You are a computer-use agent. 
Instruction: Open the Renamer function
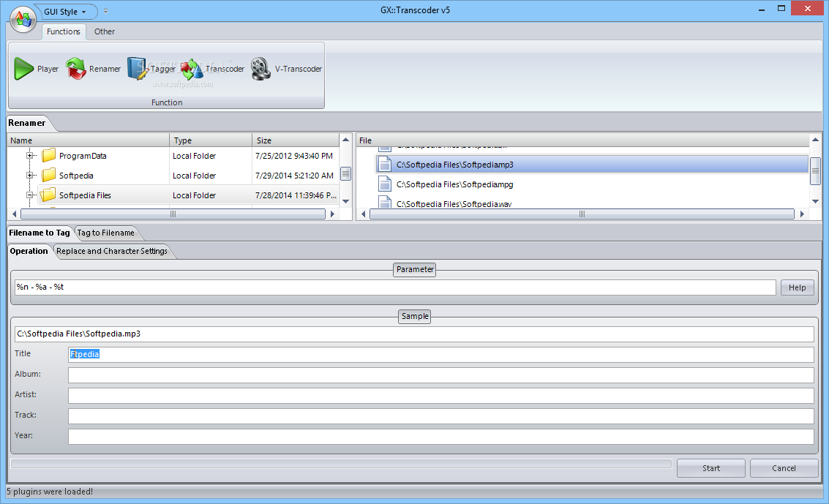click(x=93, y=69)
